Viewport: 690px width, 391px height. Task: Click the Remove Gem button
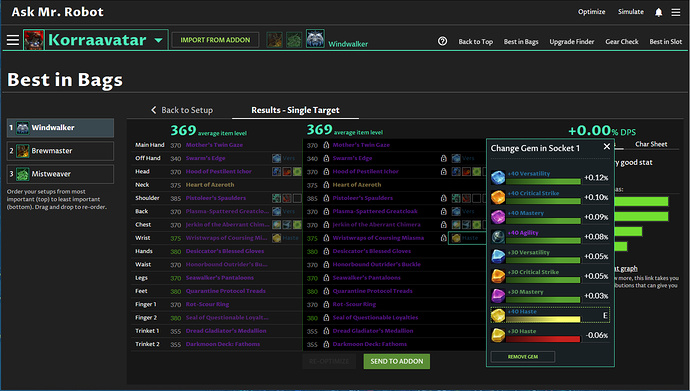pos(523,357)
